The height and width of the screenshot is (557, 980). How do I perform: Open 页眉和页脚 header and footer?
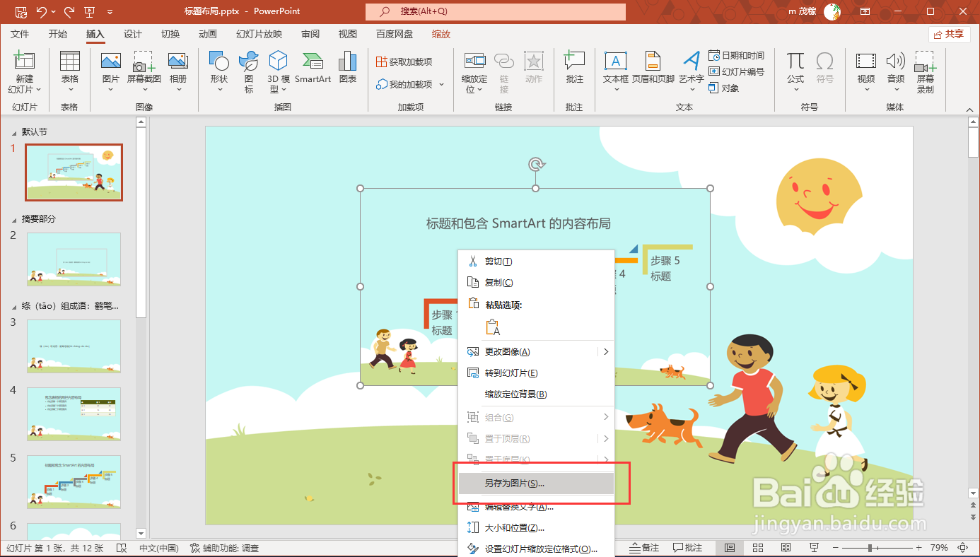pos(653,61)
